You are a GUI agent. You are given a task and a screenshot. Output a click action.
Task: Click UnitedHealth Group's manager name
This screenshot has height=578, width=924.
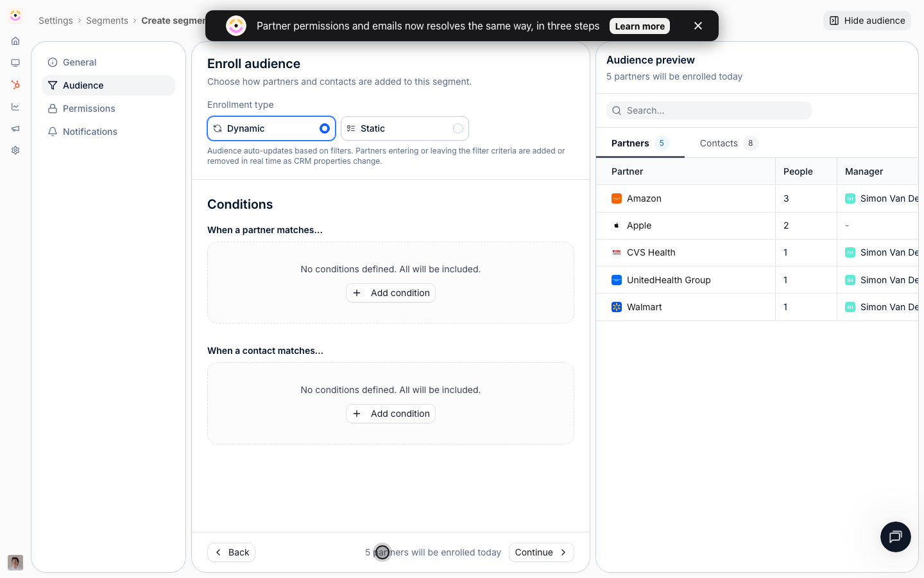889,280
